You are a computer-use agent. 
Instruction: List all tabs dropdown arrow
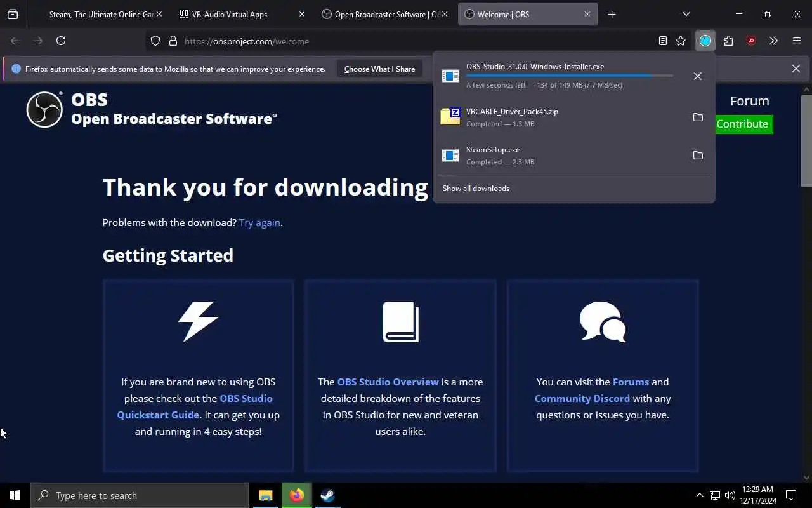click(686, 14)
